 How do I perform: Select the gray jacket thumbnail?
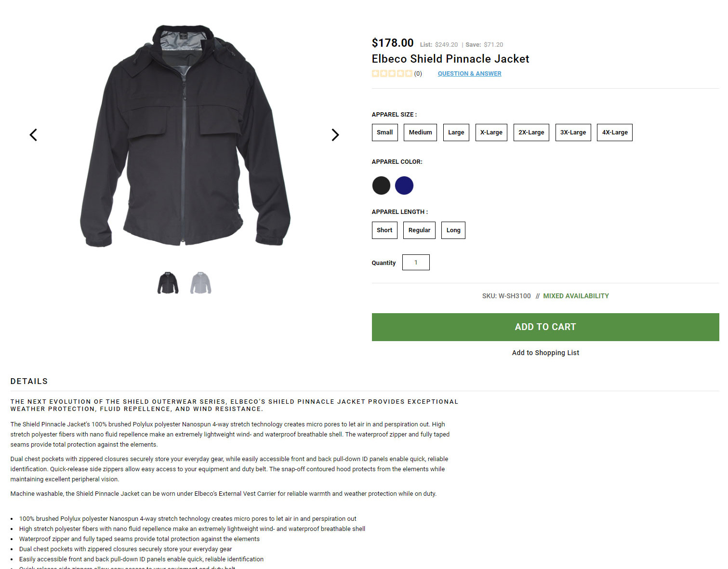[x=201, y=283]
